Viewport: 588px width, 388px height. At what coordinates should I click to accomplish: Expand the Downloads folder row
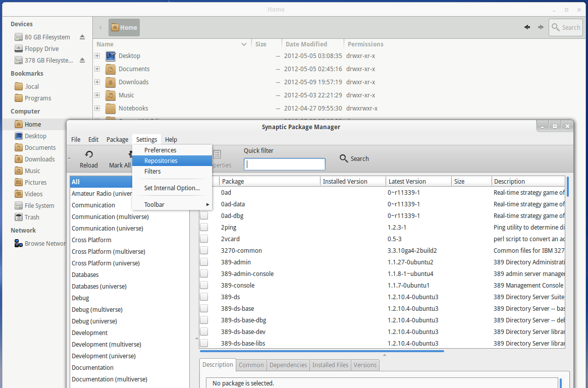[97, 82]
